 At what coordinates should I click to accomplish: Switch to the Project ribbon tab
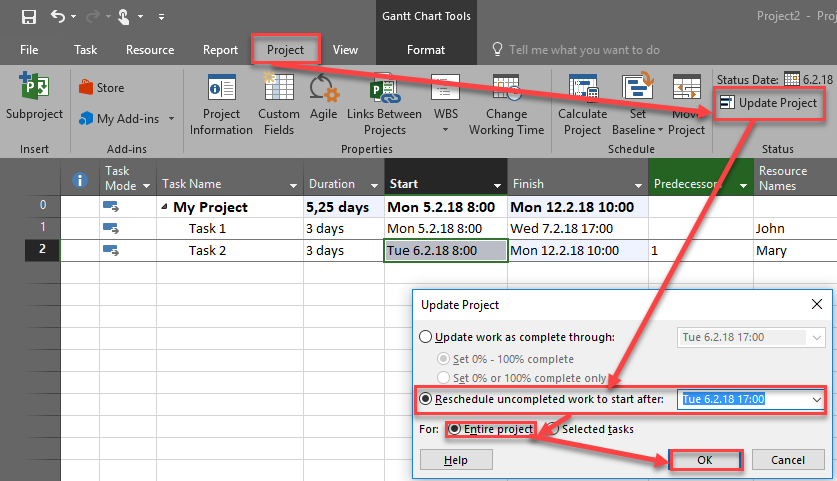pos(285,49)
